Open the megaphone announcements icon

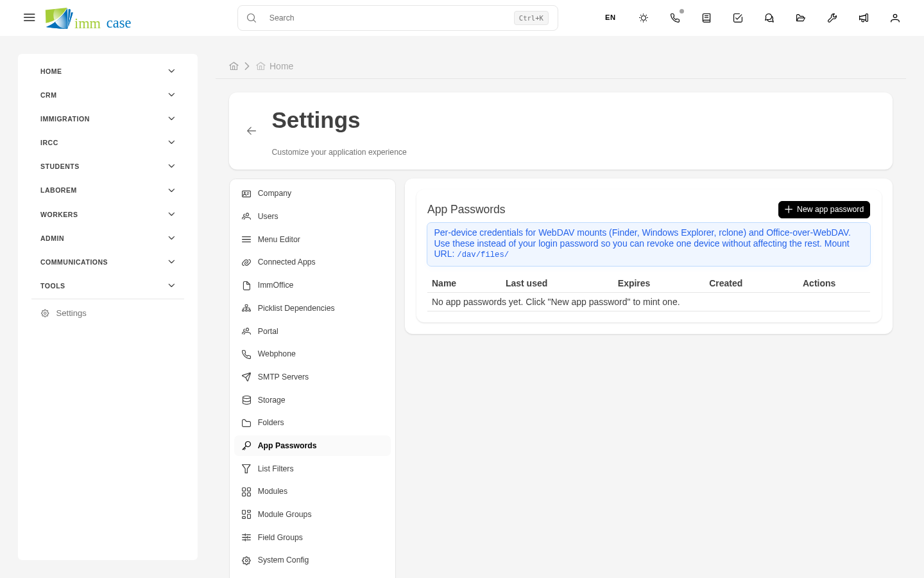click(864, 18)
